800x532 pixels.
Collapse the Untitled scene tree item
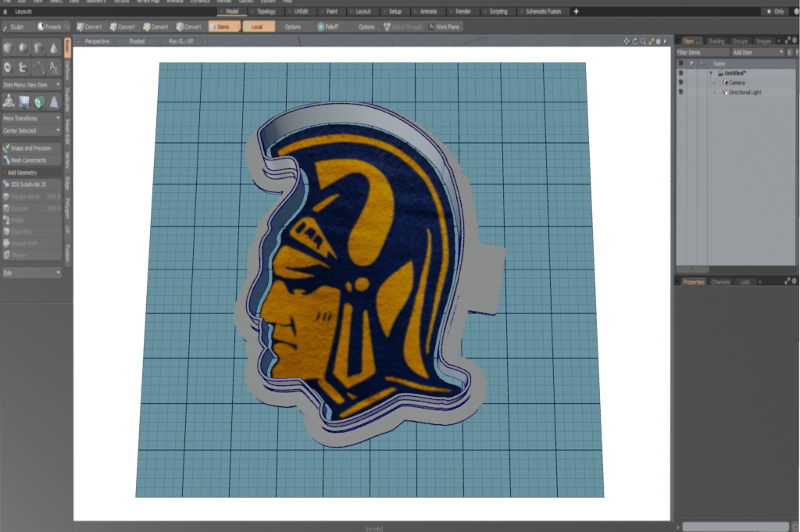click(711, 73)
